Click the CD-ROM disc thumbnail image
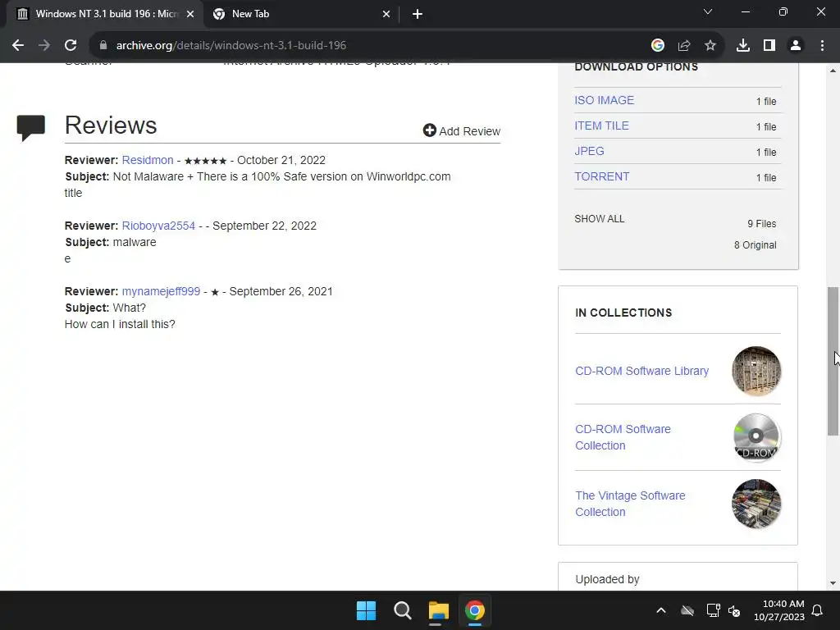Viewport: 840px width, 630px height. (x=756, y=437)
